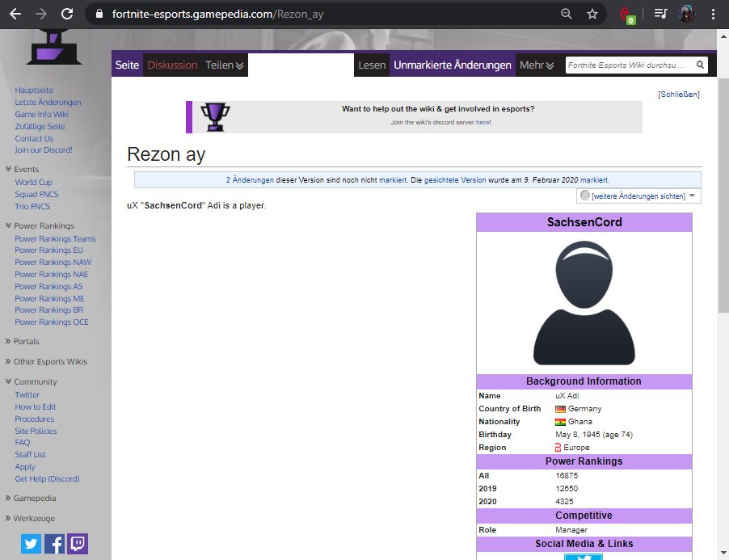Open the media control playlist icon
Image resolution: width=729 pixels, height=560 pixels.
pos(660,14)
